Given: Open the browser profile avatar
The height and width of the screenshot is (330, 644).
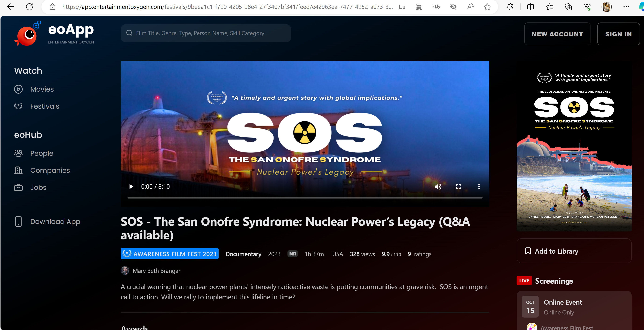Looking at the screenshot, I should click(x=606, y=7).
